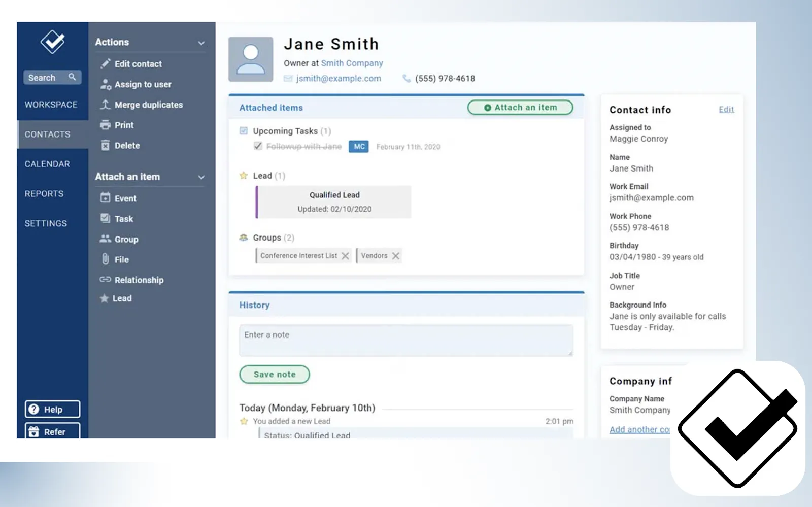Remove the Conference Interest List group tag
812x507 pixels.
345,256
